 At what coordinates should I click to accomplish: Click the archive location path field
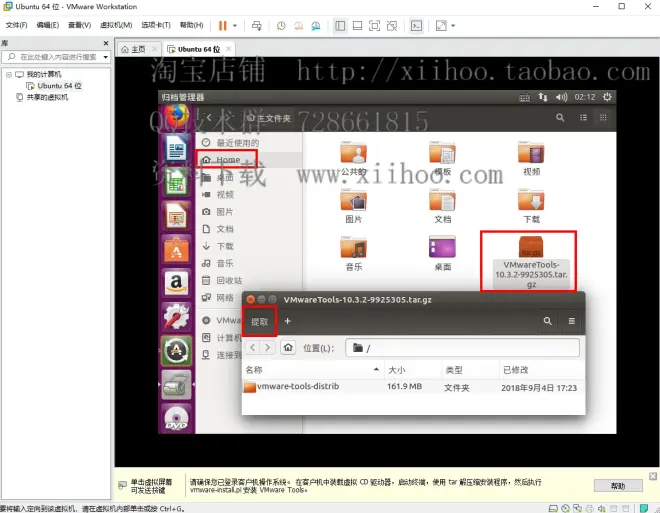click(x=462, y=348)
